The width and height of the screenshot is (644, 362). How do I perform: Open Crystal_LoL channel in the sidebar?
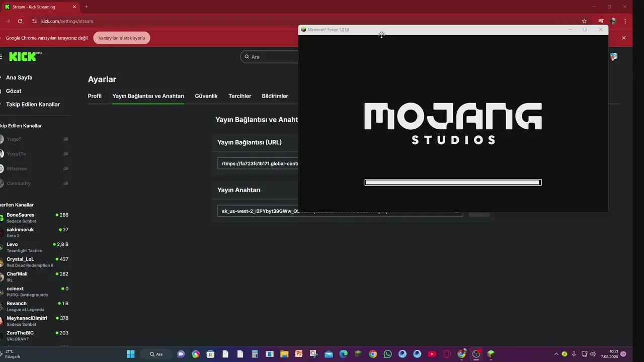[34, 262]
